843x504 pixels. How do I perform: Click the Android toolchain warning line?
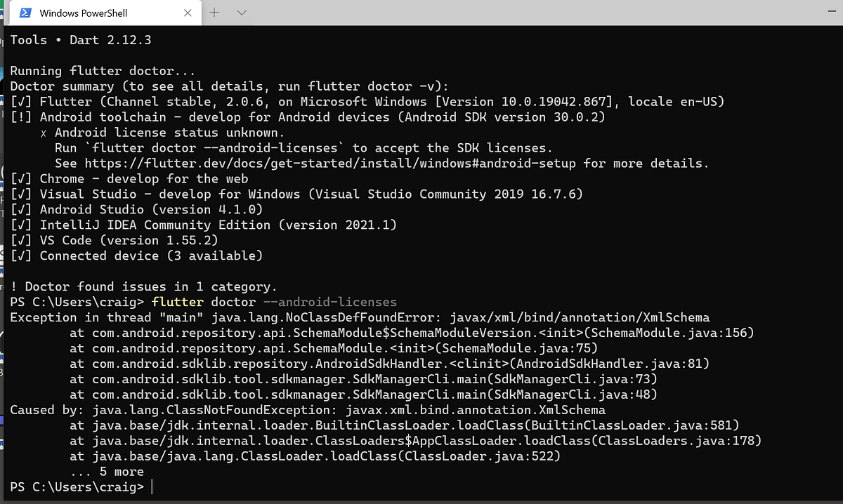point(309,117)
